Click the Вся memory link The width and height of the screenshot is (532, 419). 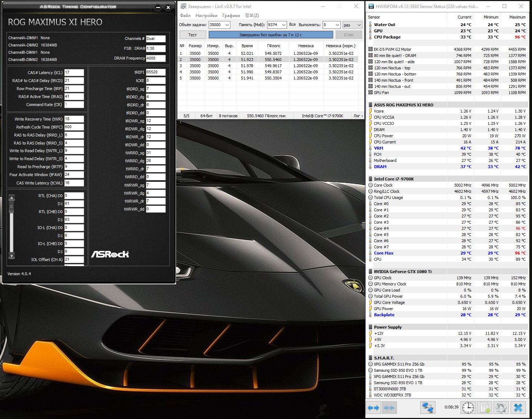(x=292, y=25)
